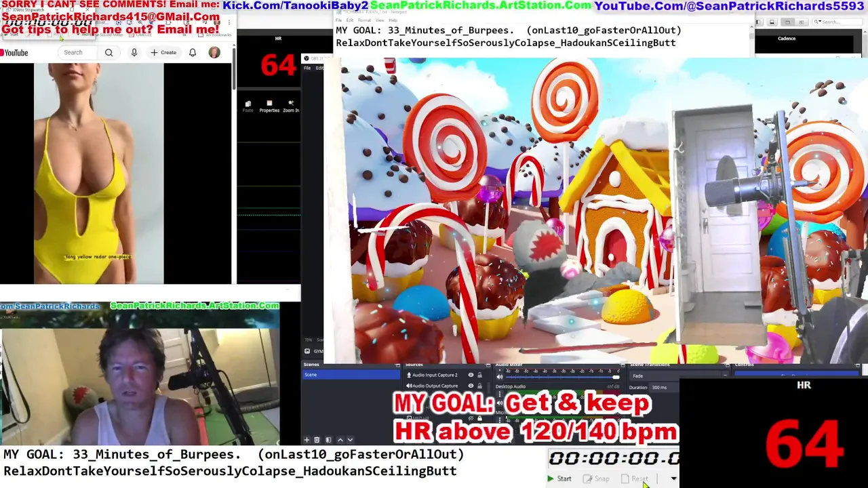Open the Notepad View menu

pyautogui.click(x=379, y=20)
